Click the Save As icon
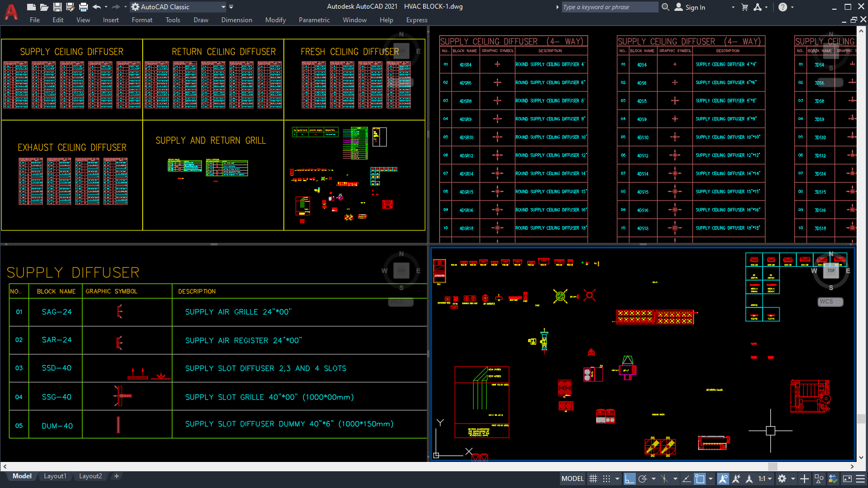This screenshot has width=868, height=488. (70, 7)
